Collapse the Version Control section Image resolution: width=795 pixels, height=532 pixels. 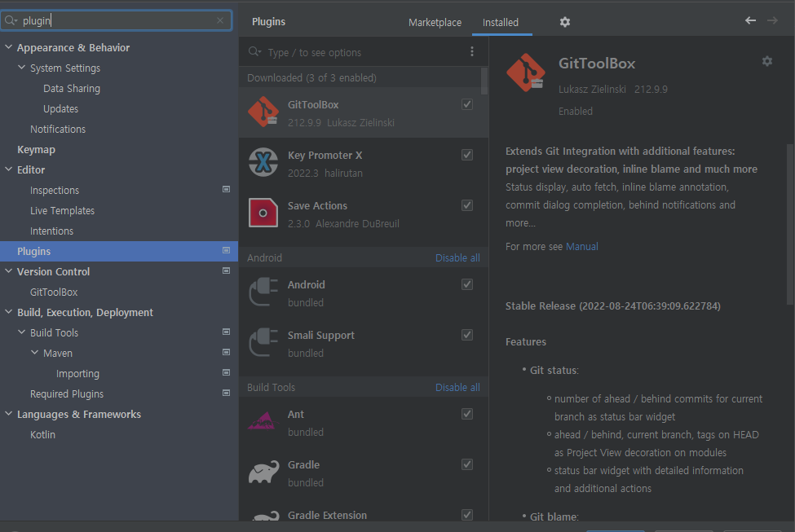pos(9,271)
